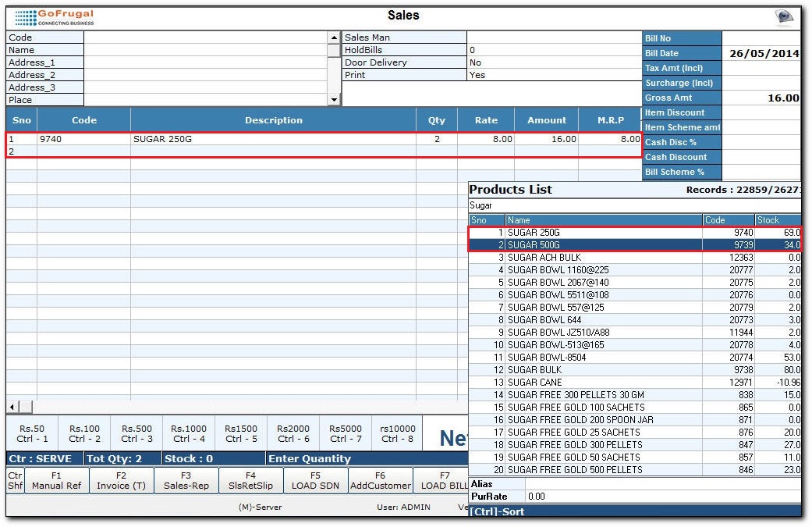Click the customer Code input field

[204, 37]
